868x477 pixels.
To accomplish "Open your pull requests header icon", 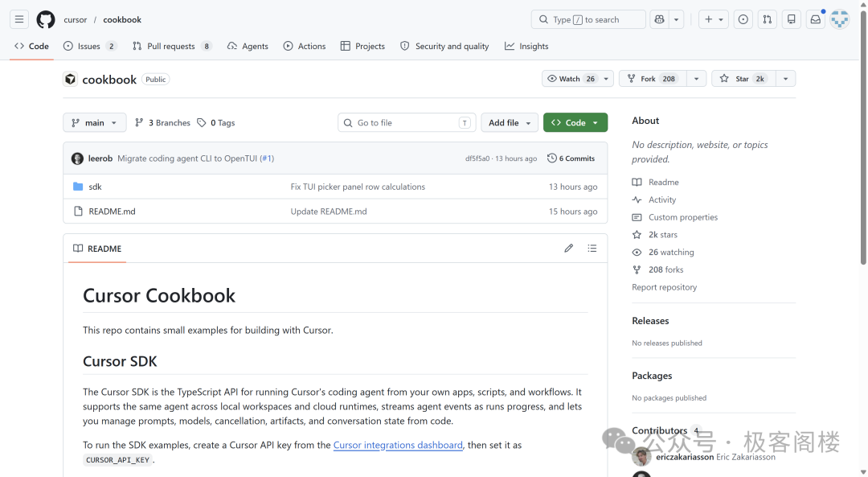I will click(x=768, y=19).
